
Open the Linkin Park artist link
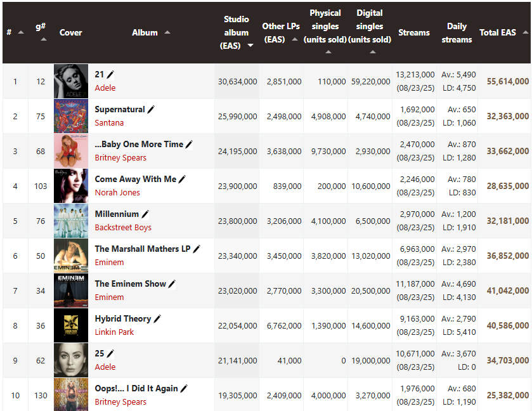(x=114, y=332)
